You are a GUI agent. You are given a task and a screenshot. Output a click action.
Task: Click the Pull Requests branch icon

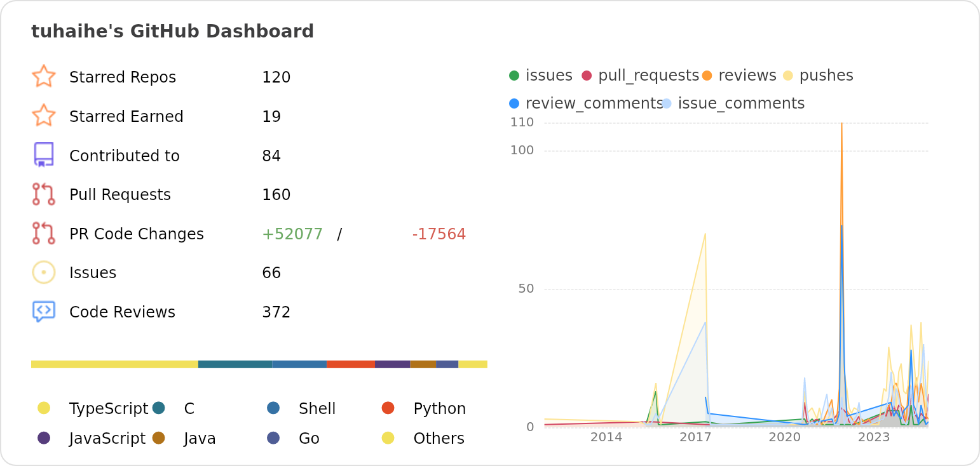coord(44,194)
